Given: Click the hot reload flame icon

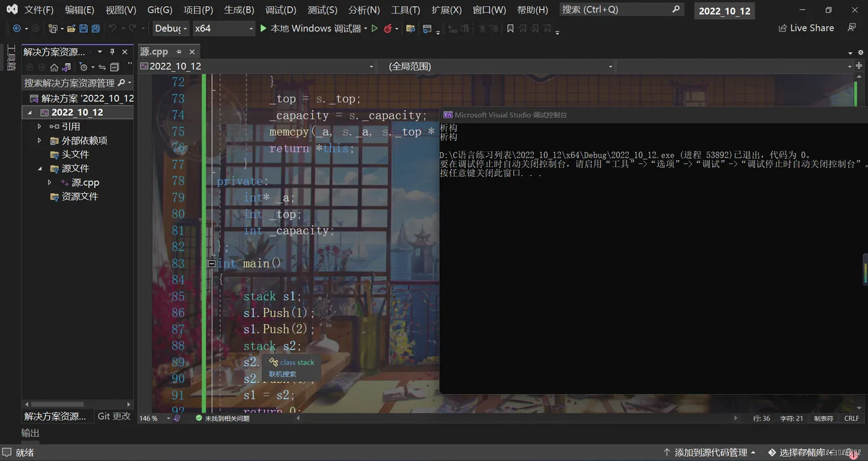Looking at the screenshot, I should 388,29.
